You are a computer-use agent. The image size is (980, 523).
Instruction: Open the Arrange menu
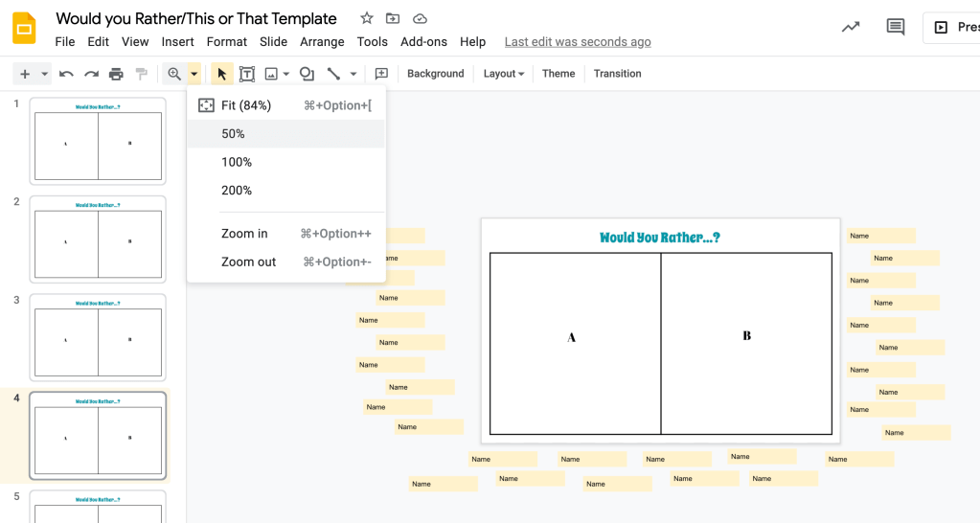click(x=322, y=42)
